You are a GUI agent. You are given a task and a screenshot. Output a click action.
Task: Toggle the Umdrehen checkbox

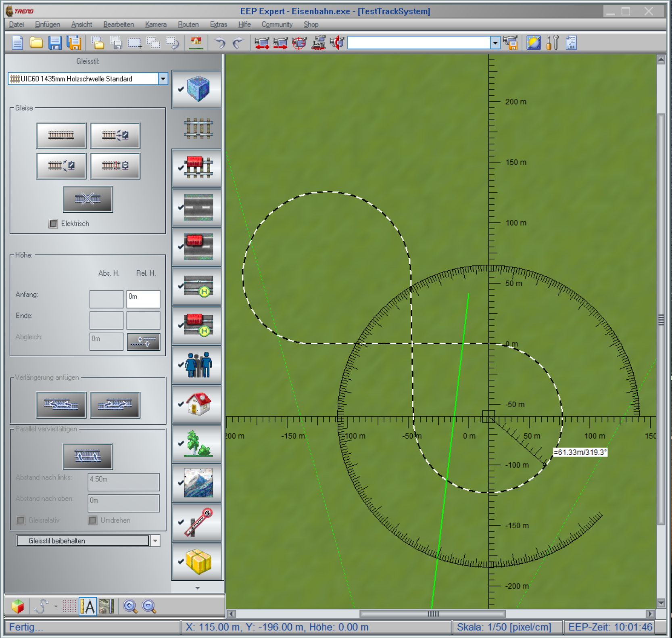pyautogui.click(x=93, y=520)
